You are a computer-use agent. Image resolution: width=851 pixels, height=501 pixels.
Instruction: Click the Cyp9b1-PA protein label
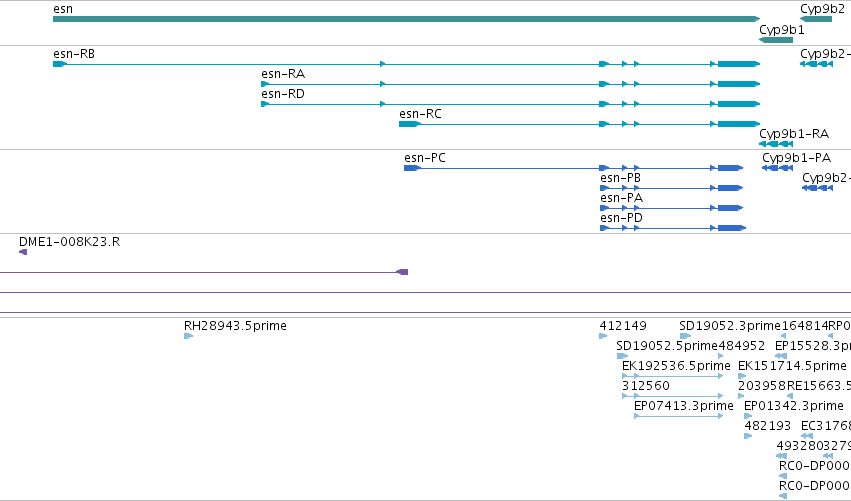click(796, 158)
